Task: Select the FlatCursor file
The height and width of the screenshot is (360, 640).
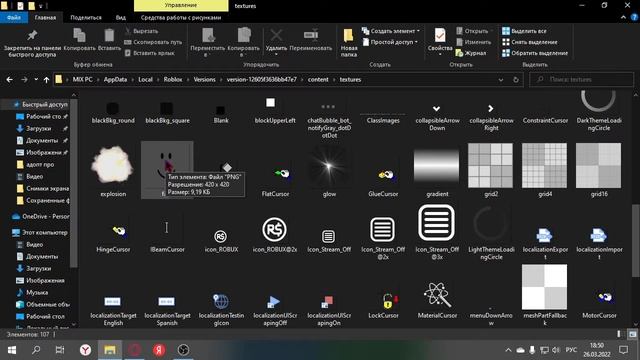Action: click(276, 181)
